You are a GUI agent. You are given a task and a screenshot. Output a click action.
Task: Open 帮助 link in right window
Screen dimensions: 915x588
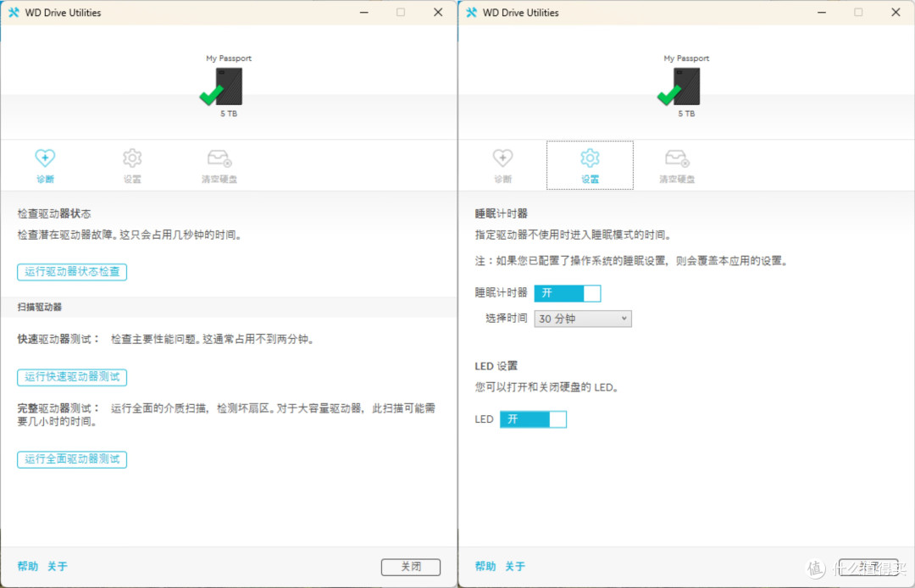point(485,567)
